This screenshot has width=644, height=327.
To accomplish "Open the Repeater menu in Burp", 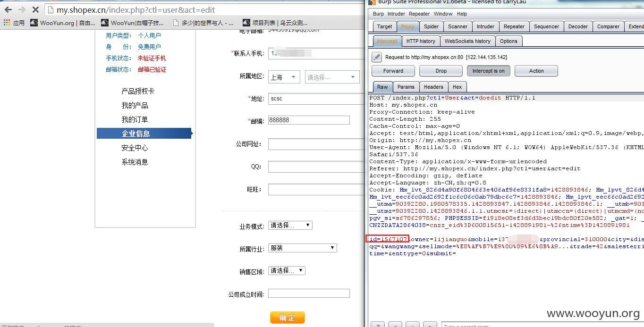I will (419, 14).
